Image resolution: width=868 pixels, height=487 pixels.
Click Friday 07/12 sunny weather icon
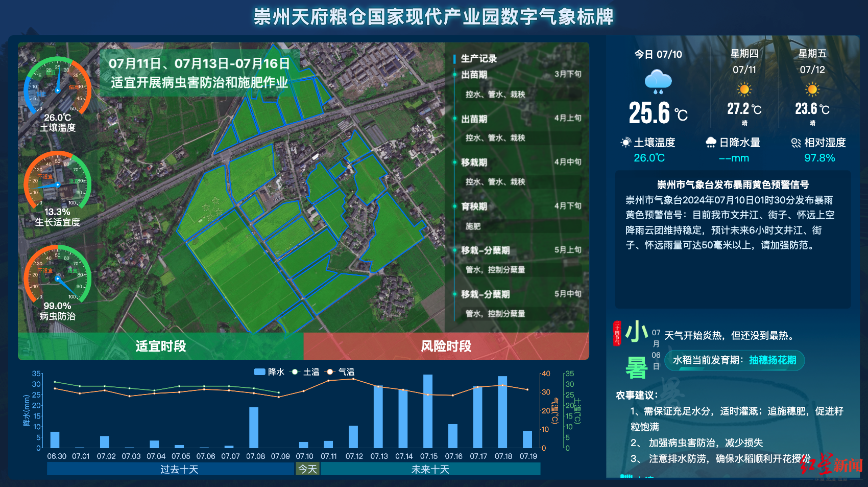(812, 90)
